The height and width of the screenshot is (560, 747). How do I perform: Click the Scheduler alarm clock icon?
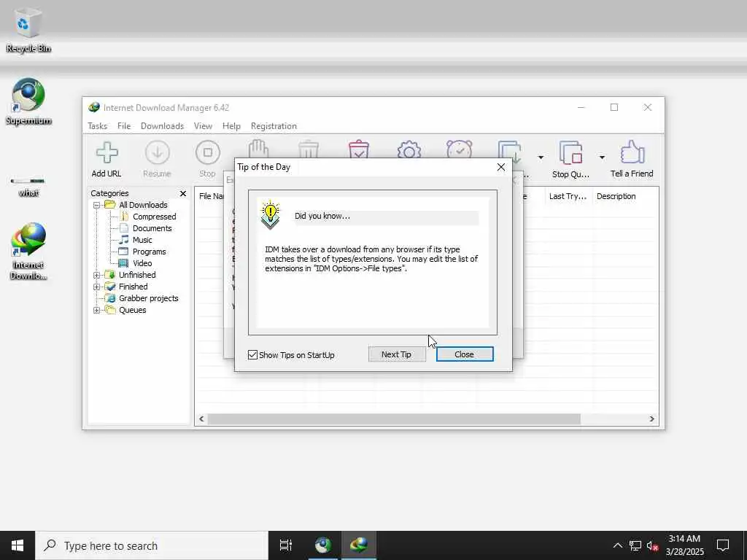tap(460, 149)
